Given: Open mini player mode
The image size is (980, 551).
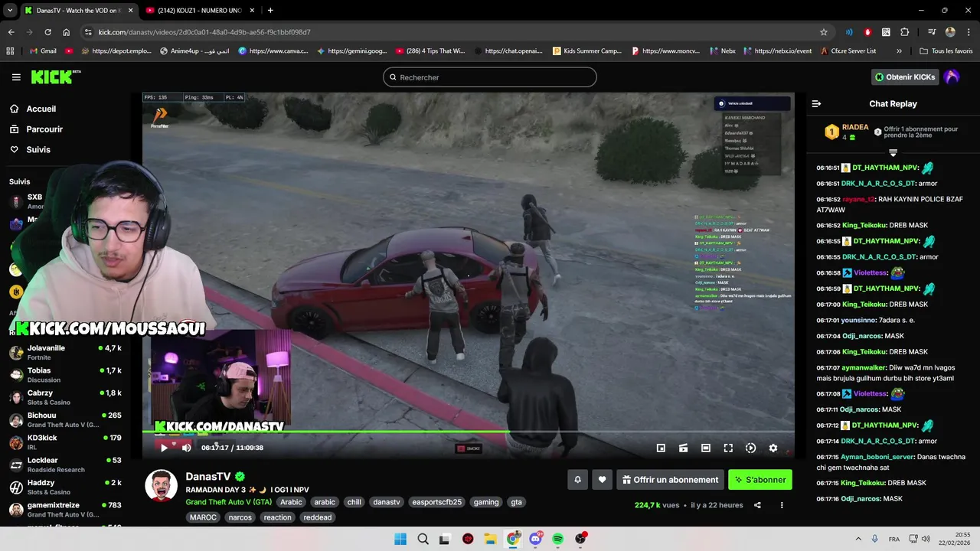Looking at the screenshot, I should pos(661,448).
